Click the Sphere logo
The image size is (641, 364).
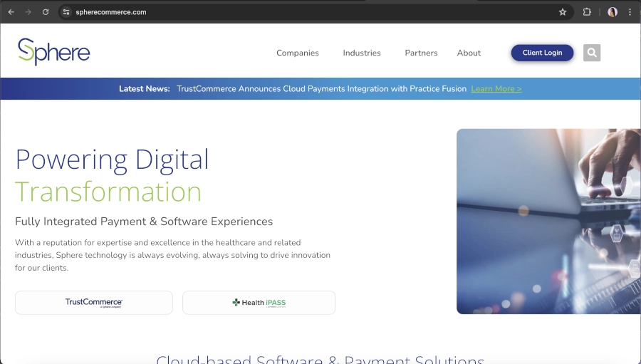pyautogui.click(x=54, y=52)
